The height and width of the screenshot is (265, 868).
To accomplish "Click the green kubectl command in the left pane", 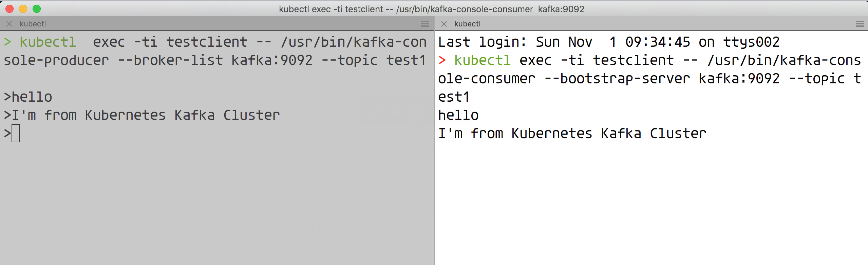I will (x=48, y=42).
